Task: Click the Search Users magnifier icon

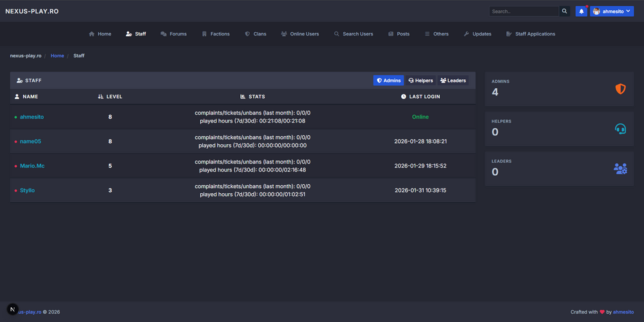Action: click(337, 34)
